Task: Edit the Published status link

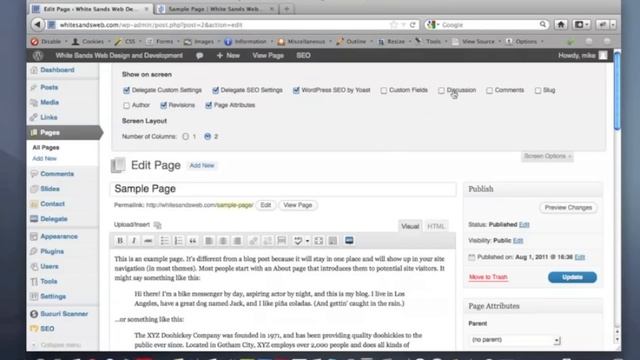Action: (524, 225)
